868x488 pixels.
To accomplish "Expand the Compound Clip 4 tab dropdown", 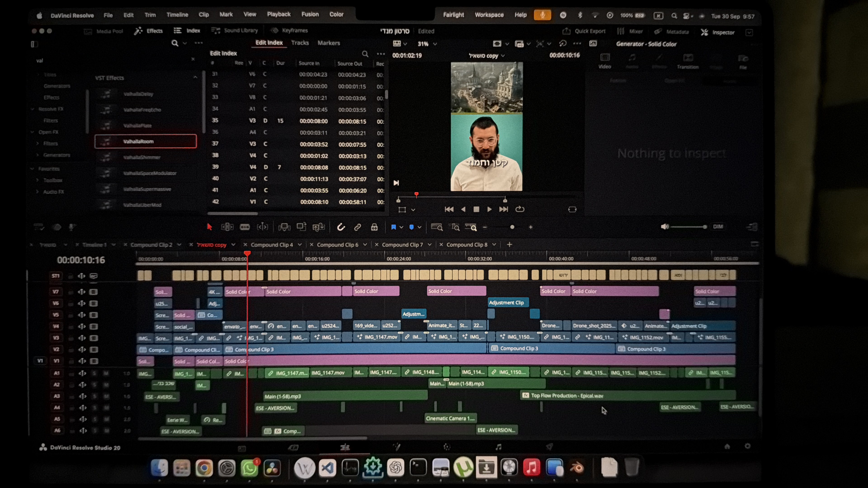I will pyautogui.click(x=300, y=244).
